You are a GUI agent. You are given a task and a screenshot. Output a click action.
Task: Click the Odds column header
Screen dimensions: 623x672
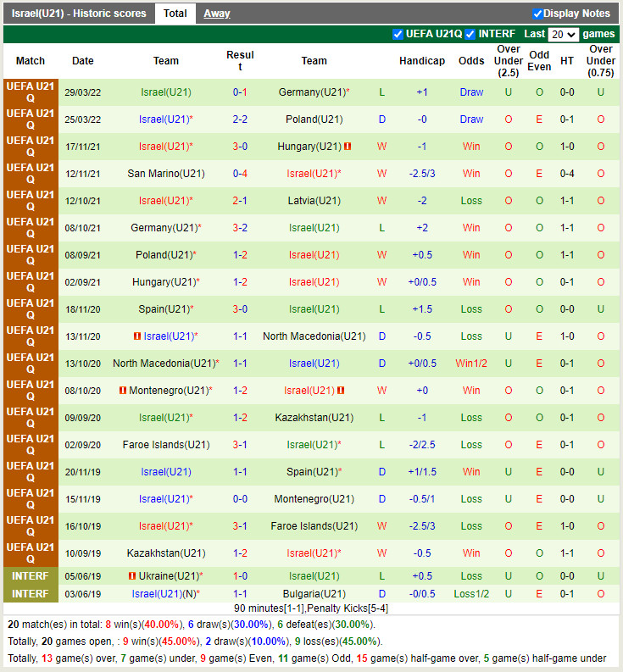tap(471, 61)
